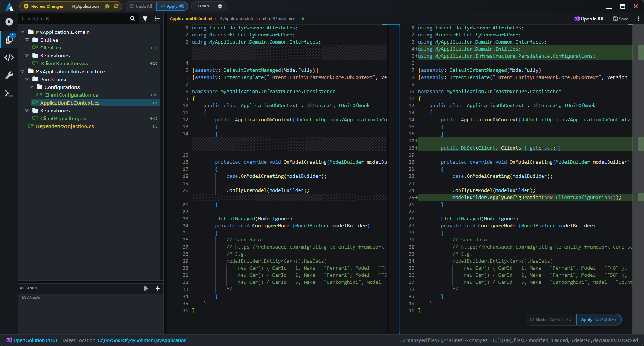Image resolution: width=644 pixels, height=346 pixels.
Task: Click Undo All button
Action: pyautogui.click(x=141, y=6)
